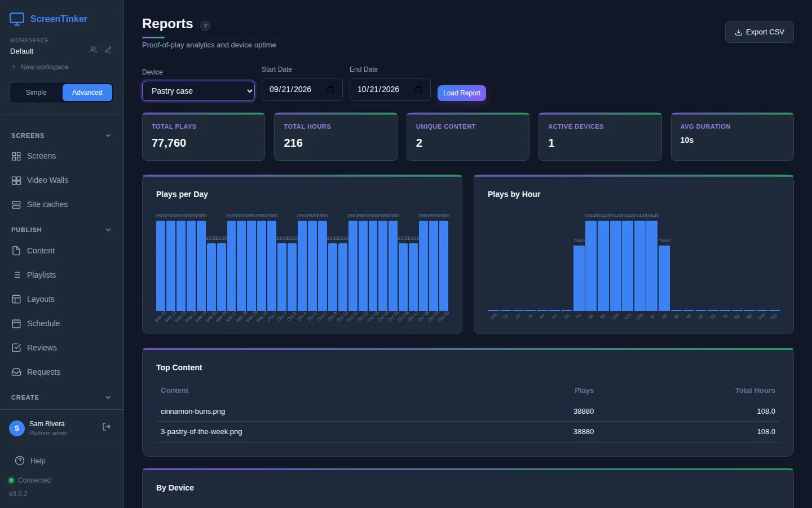Export the report as CSV
Screen dimensions: 812x508
point(759,32)
